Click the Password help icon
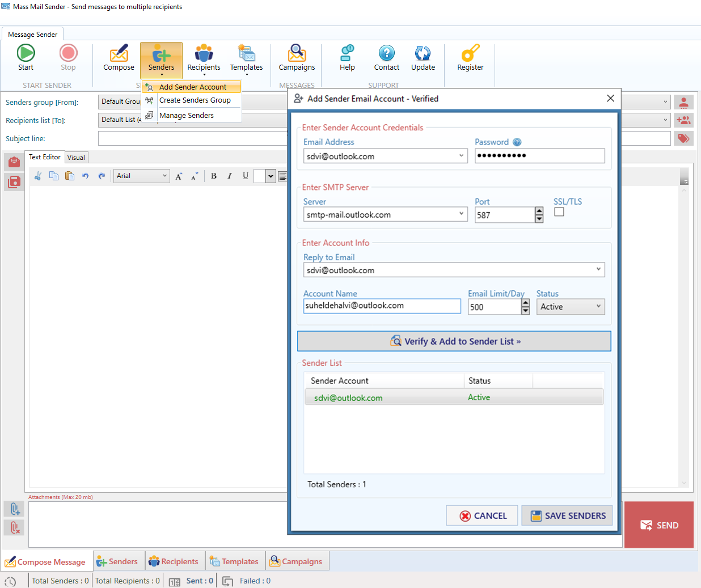Viewport: 701px width, 588px height. pos(517,142)
